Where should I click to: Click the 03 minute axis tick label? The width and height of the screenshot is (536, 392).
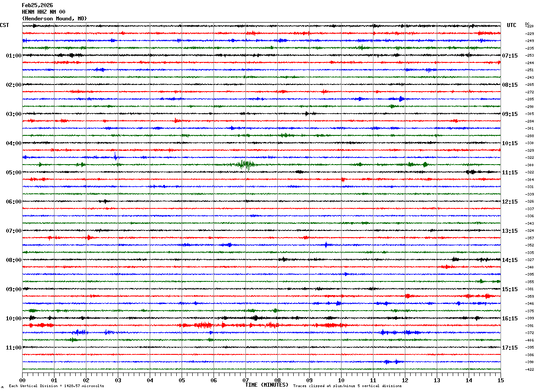[118, 380]
